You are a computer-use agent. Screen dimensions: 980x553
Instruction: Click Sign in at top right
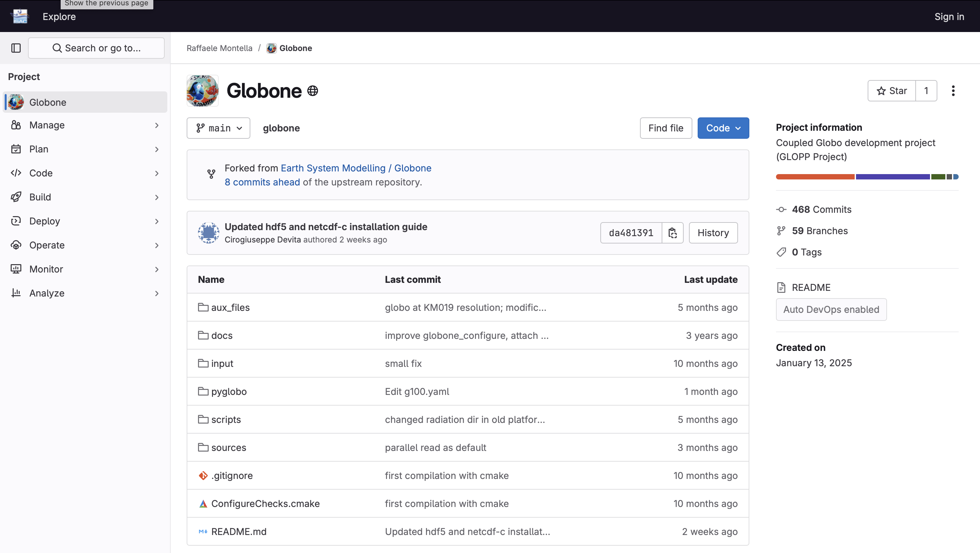point(949,16)
